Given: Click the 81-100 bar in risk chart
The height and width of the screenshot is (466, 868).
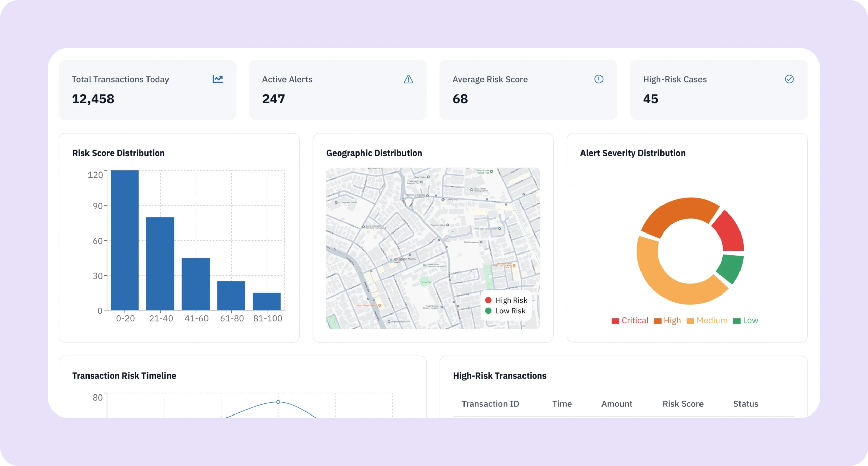Looking at the screenshot, I should 267,301.
